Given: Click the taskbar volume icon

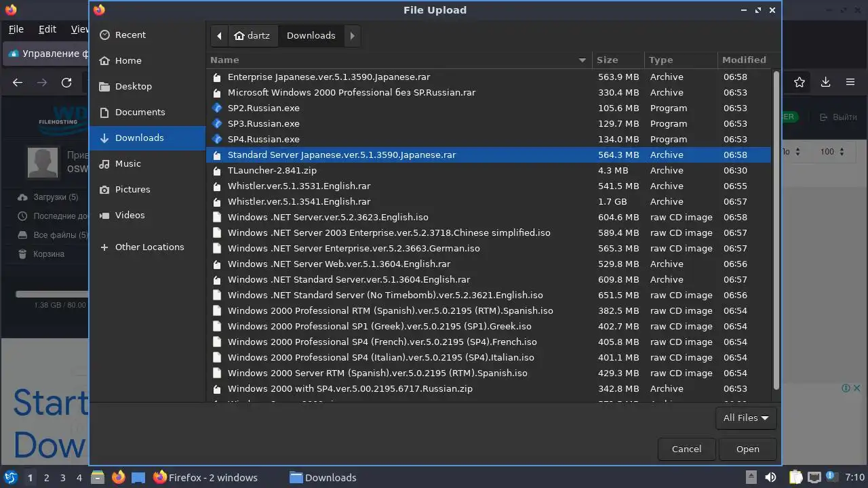Looking at the screenshot, I should tap(770, 477).
